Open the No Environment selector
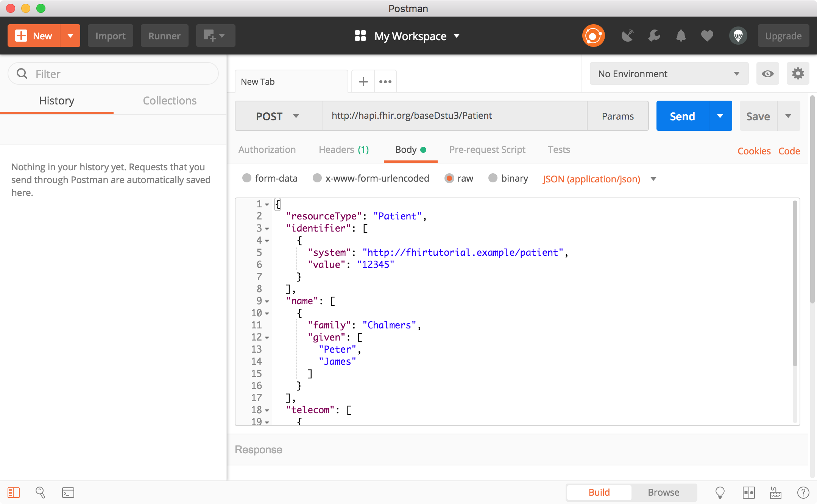Viewport: 817px width, 504px height. click(669, 73)
